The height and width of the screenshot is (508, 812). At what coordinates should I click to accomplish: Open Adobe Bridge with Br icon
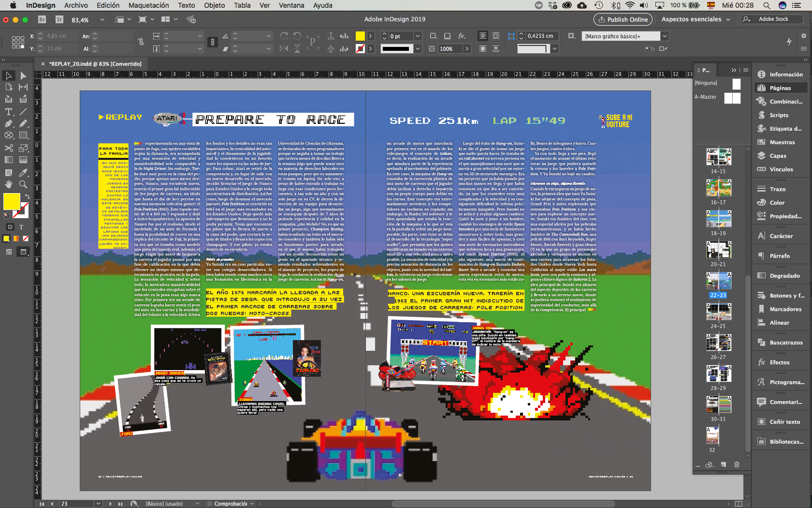tap(42, 19)
